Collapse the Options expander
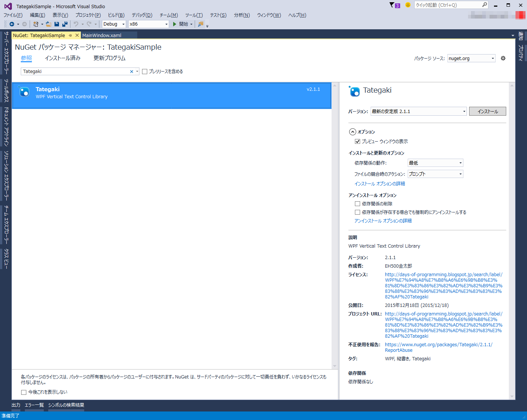This screenshot has height=420, width=527. (x=352, y=132)
